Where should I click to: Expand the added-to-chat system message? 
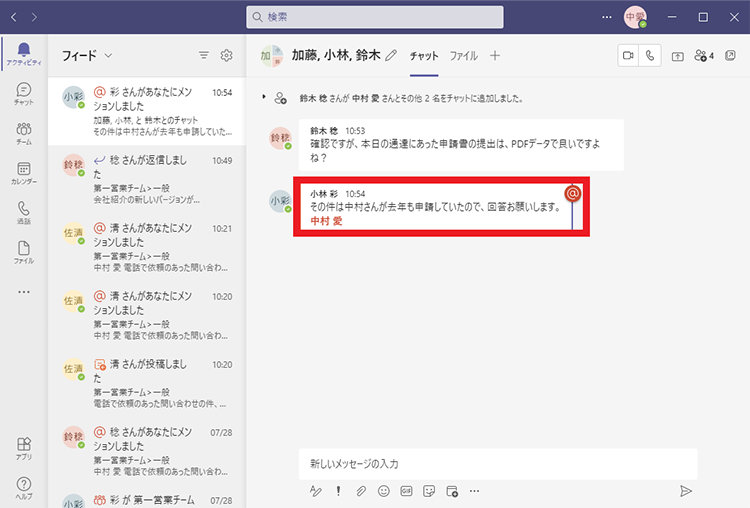(264, 97)
